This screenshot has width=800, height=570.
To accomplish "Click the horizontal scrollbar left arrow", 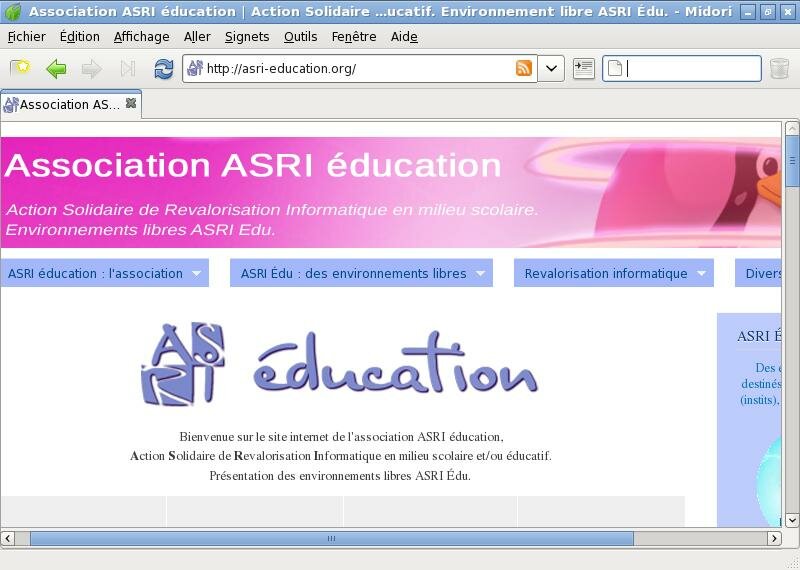I will tap(8, 538).
